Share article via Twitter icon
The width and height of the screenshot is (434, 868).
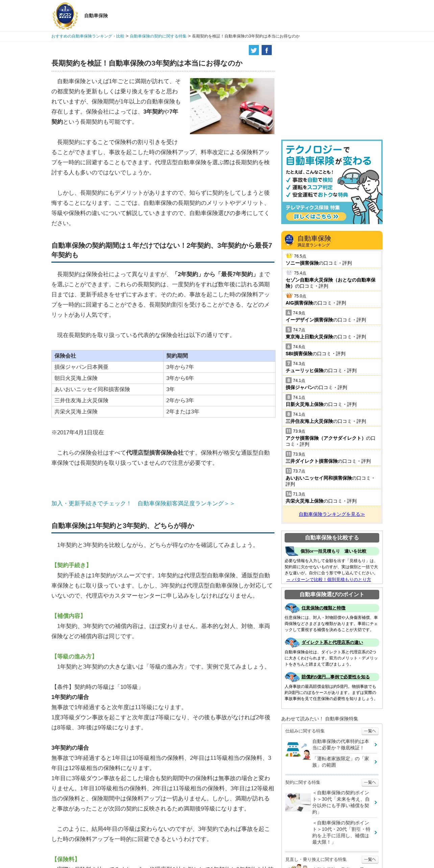(254, 50)
